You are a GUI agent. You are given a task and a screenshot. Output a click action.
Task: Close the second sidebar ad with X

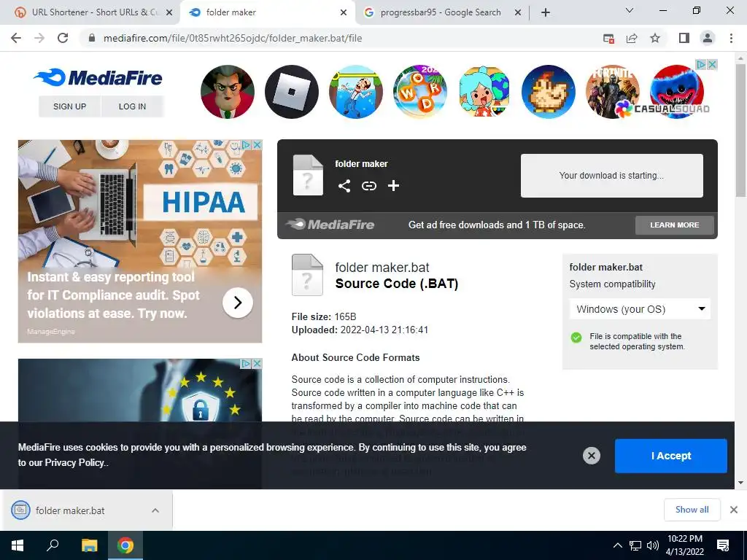[257, 364]
